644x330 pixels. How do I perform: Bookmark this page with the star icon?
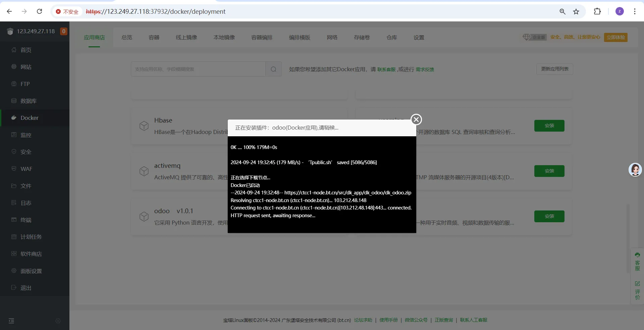[576, 12]
